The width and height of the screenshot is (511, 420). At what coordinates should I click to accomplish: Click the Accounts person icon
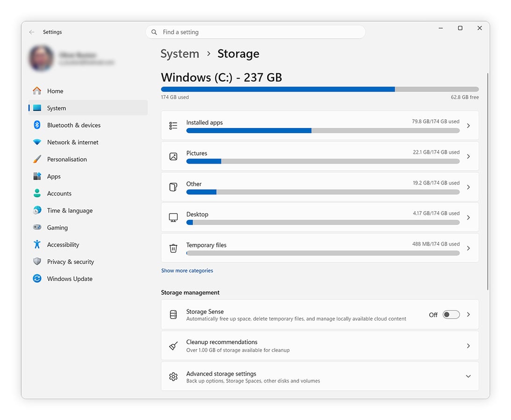pyautogui.click(x=37, y=193)
